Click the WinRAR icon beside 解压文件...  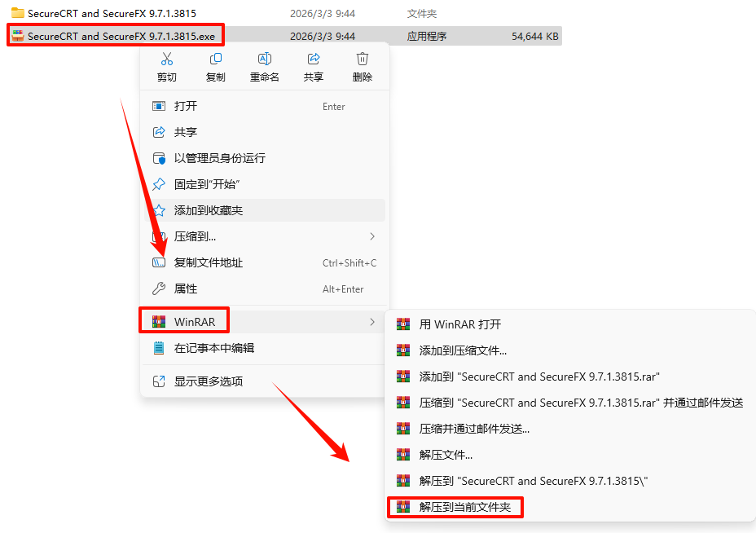pos(403,455)
